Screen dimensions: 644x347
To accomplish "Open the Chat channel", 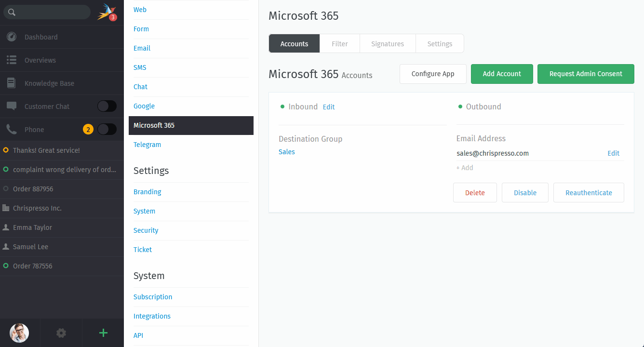I will point(140,87).
